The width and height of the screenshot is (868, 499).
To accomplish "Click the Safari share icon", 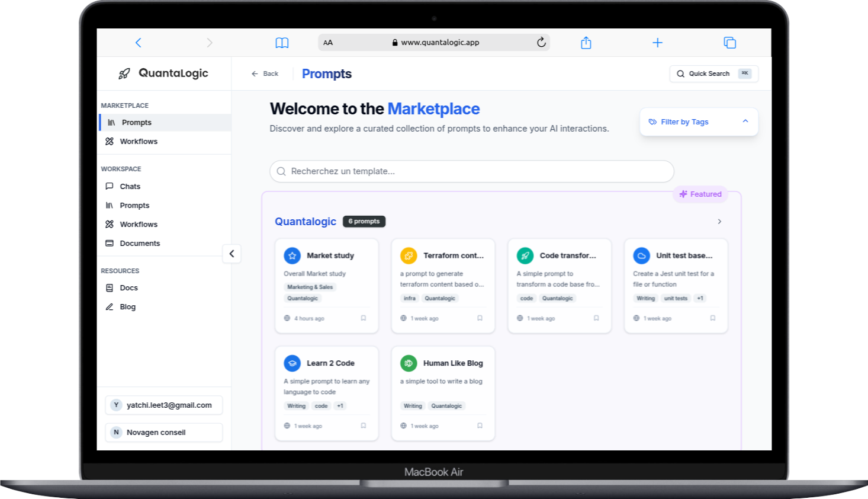I will pos(586,43).
